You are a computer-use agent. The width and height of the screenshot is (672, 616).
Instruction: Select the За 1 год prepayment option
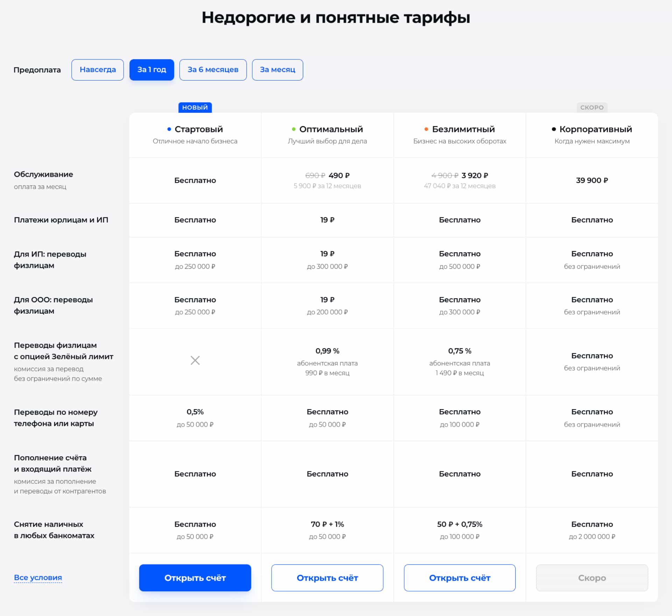[152, 70]
